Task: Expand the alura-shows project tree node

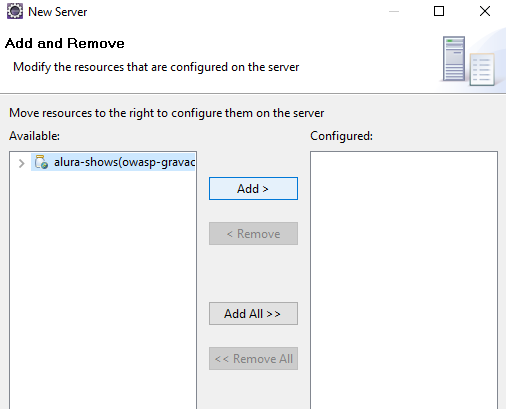Action: point(22,163)
